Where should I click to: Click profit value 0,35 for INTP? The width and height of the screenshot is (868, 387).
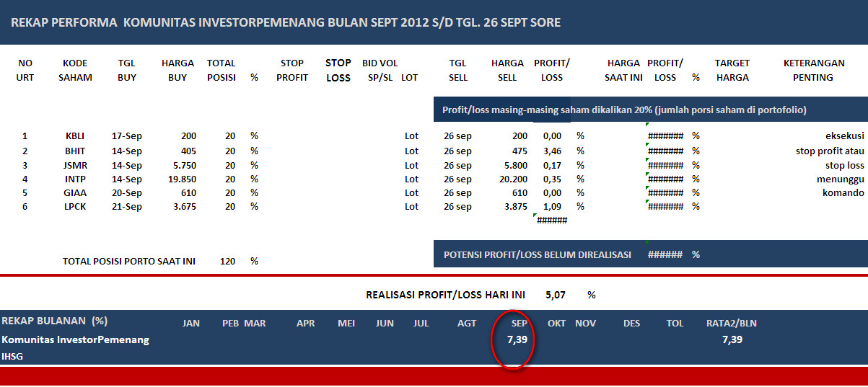(x=552, y=179)
